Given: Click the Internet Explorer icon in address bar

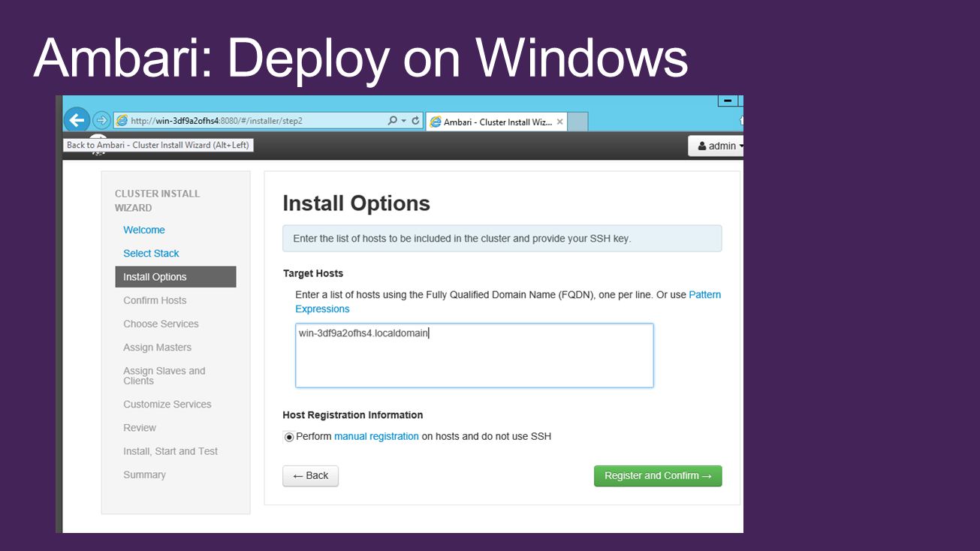Looking at the screenshot, I should tap(122, 121).
